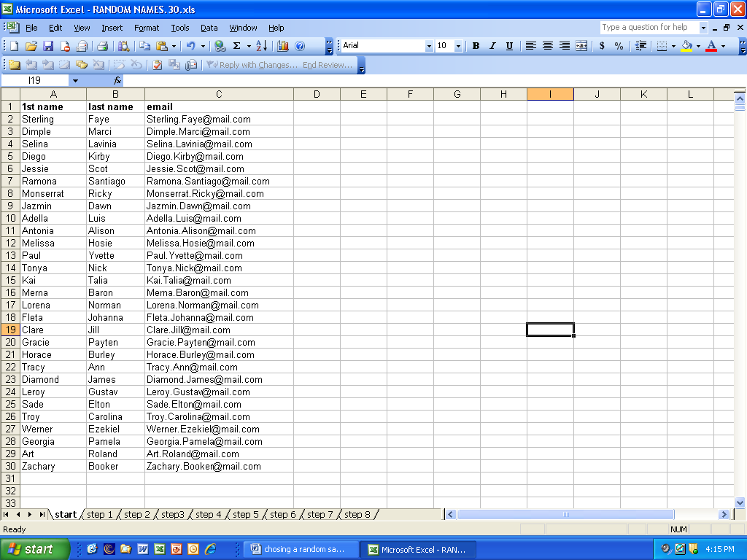The image size is (747, 560).
Task: Click End Review button
Action: coord(328,65)
